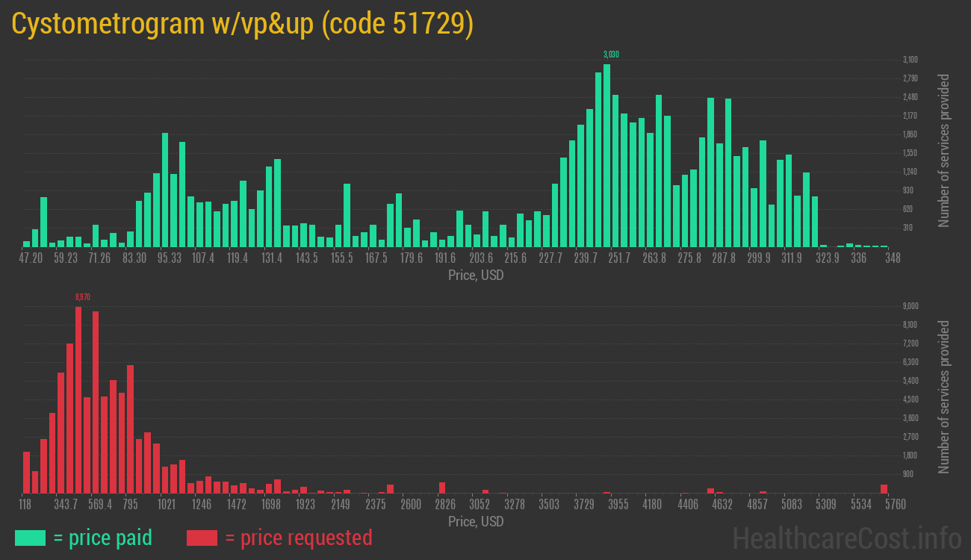Screen dimensions: 971x560
Task: Click the red bar above the 2826 tick
Action: [442, 488]
